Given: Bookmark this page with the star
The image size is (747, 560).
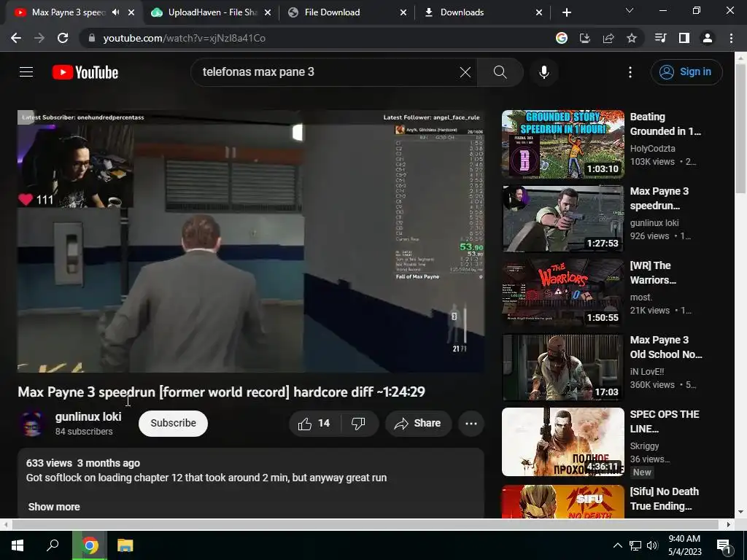Looking at the screenshot, I should click(632, 38).
